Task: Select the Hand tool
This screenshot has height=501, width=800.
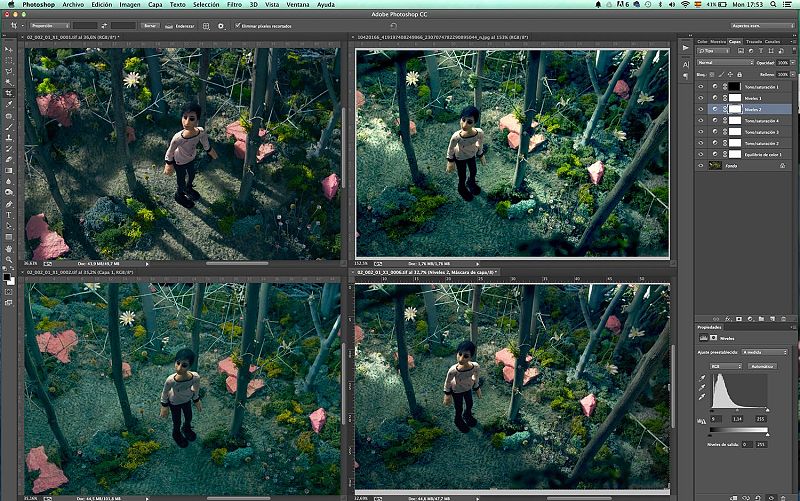Action: coord(9,248)
